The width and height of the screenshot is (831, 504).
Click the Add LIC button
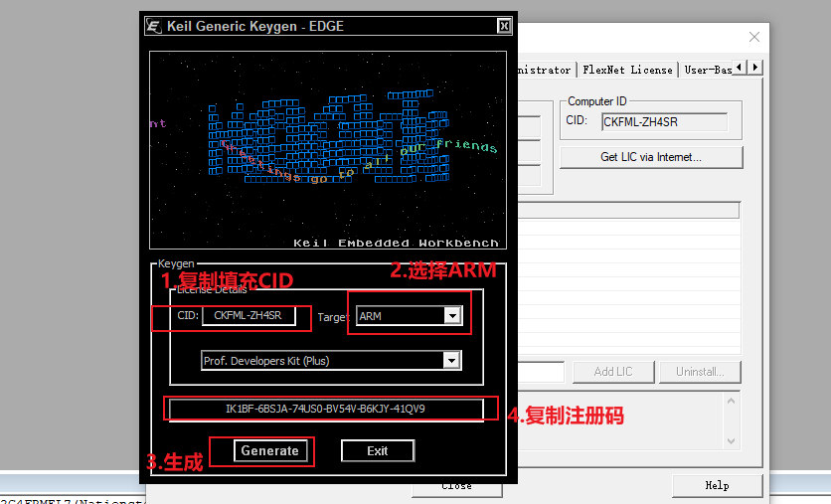[613, 372]
